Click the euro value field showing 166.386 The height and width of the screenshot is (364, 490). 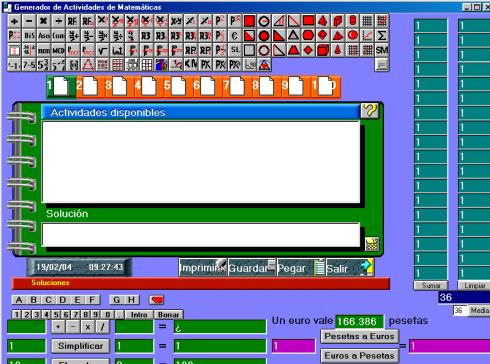point(359,321)
